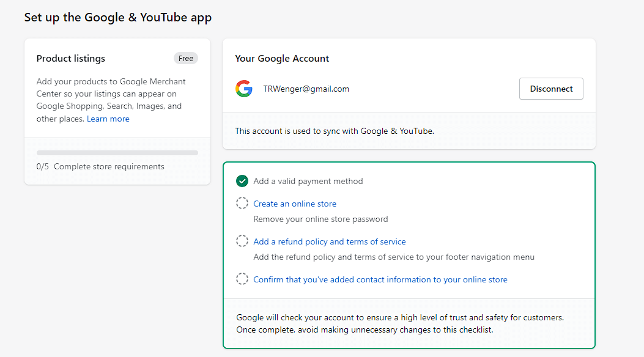Click the dashed circle beside contact information step
Image resolution: width=644 pixels, height=357 pixels.
(x=242, y=279)
